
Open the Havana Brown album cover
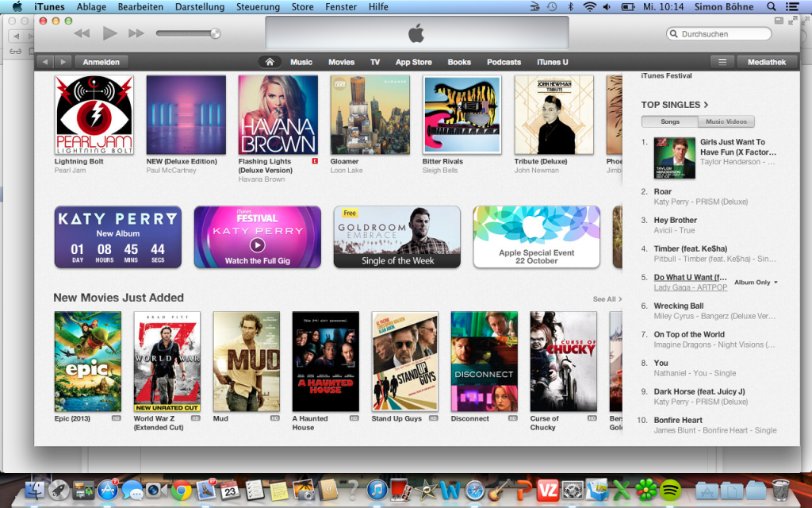[278, 114]
